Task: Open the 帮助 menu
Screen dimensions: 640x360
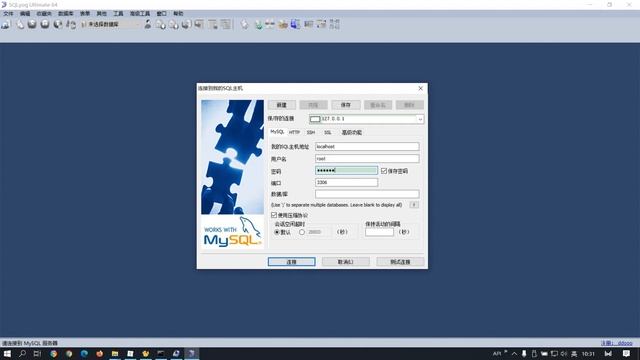Action: [x=178, y=13]
